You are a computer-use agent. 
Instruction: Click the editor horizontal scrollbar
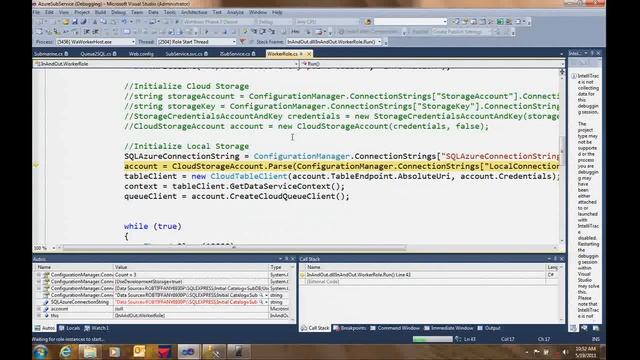235,248
